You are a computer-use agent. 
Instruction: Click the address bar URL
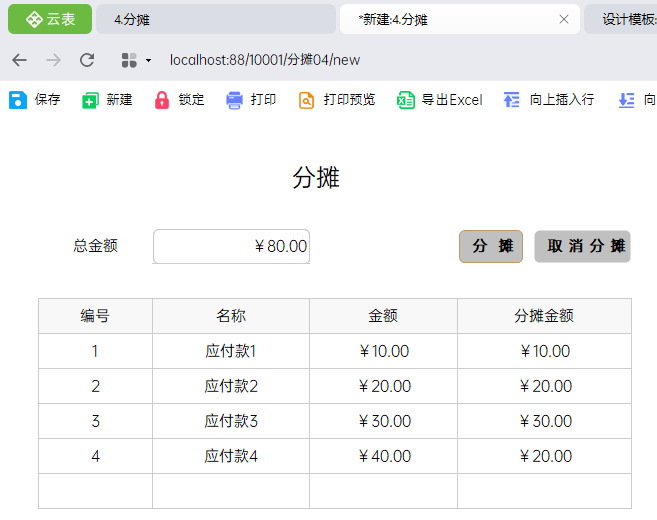265,60
